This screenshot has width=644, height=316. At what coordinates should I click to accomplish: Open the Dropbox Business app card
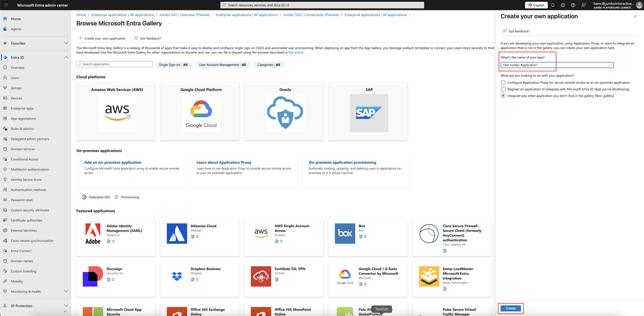point(200,279)
